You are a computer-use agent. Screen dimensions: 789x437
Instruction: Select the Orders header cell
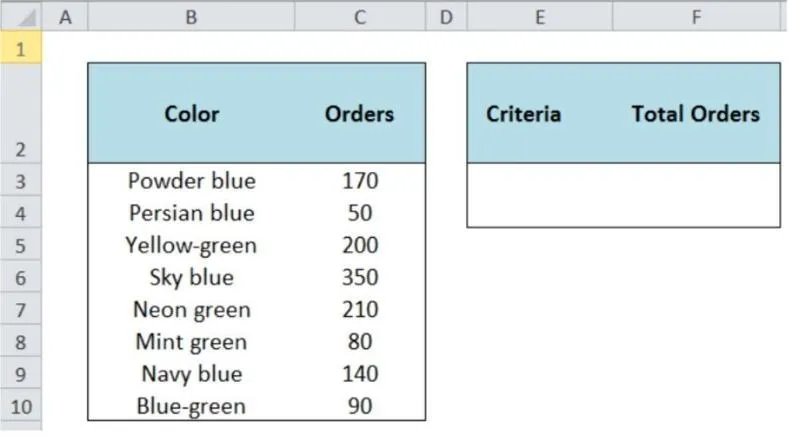[x=360, y=114]
